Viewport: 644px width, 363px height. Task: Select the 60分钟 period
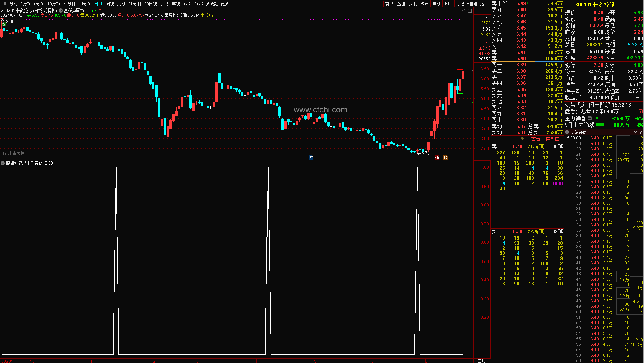[85, 4]
